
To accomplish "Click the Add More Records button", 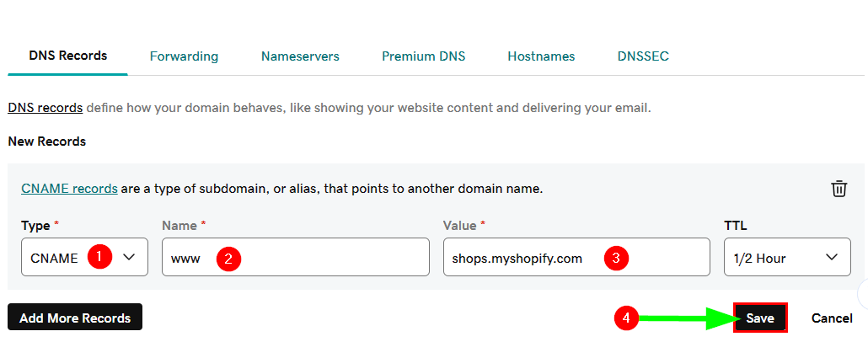I will tap(75, 318).
